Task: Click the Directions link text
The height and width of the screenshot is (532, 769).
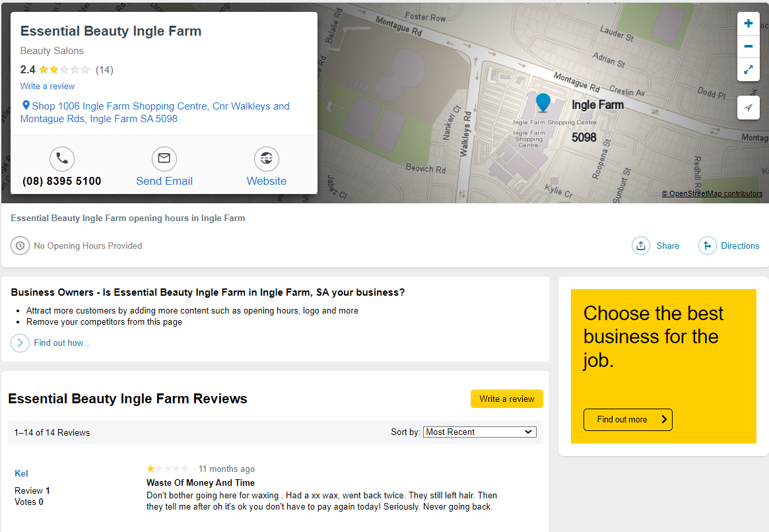Action: [x=740, y=246]
